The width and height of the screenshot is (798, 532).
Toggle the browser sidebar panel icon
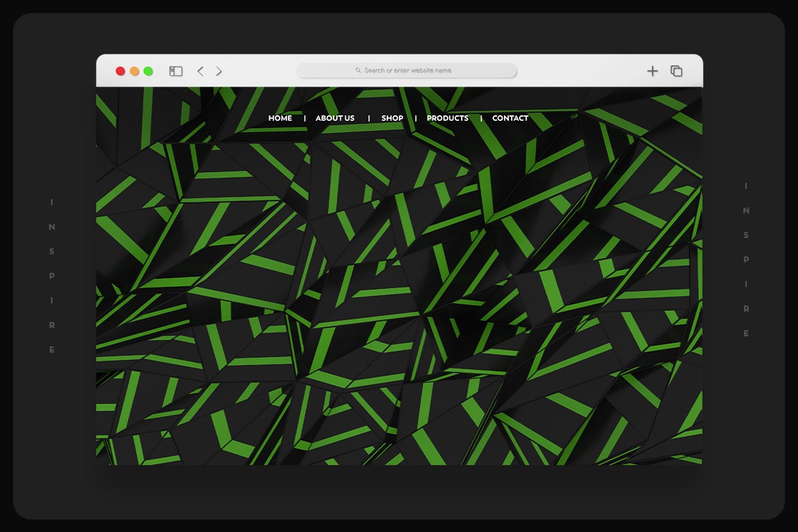pos(176,71)
